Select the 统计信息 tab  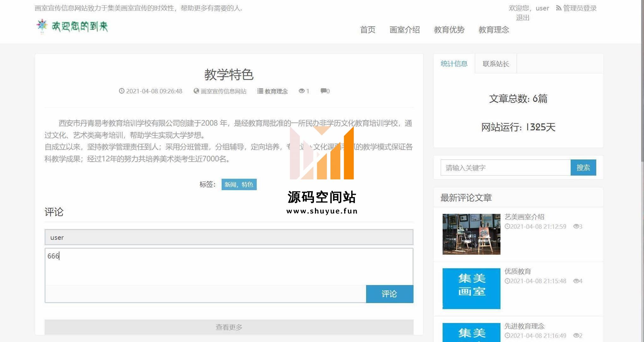(x=454, y=64)
